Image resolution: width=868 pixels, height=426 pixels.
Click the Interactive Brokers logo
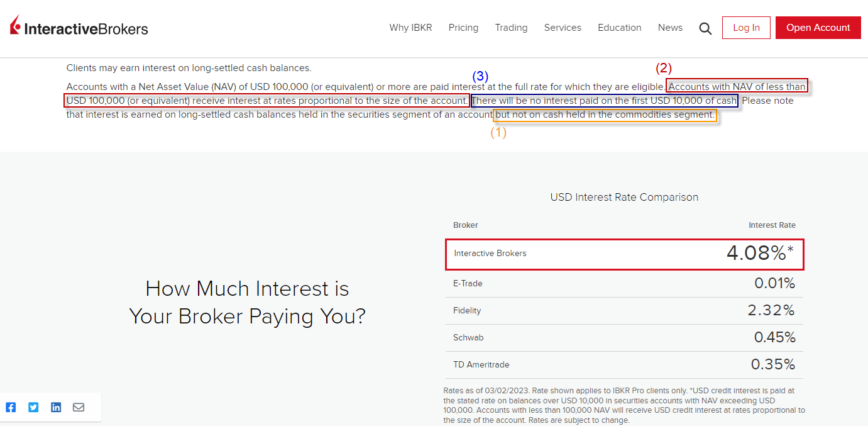point(79,26)
